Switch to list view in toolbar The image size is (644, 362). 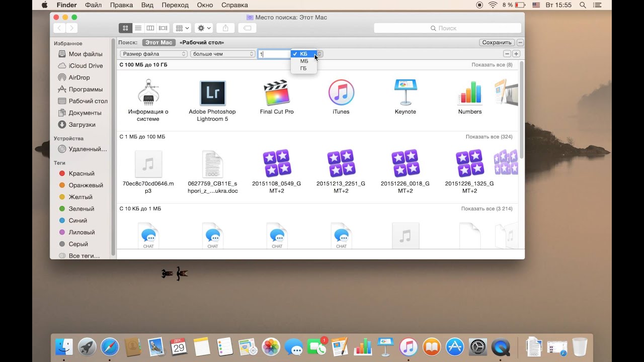point(138,28)
